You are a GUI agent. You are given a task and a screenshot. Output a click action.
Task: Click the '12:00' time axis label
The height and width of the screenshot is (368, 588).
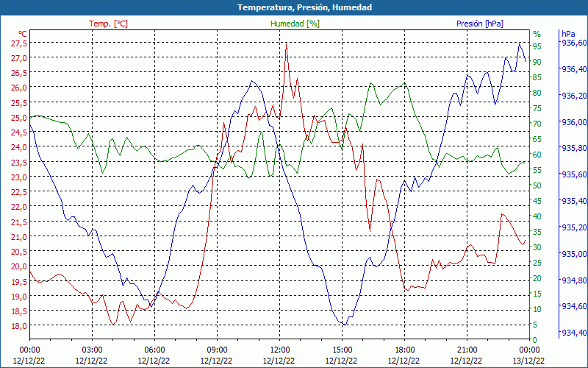[x=279, y=350]
